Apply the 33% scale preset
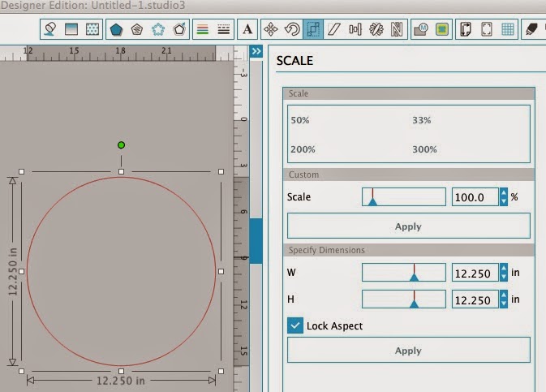The width and height of the screenshot is (546, 392). pos(422,120)
